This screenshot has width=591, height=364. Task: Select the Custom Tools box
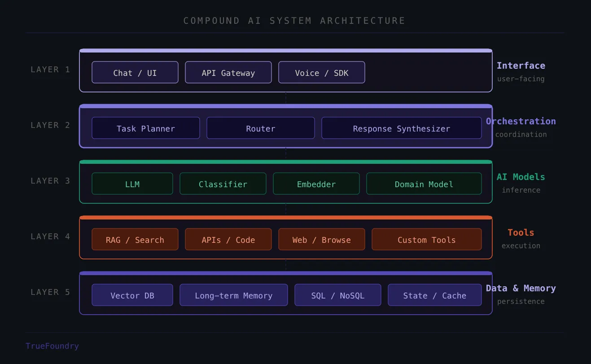[x=427, y=239]
